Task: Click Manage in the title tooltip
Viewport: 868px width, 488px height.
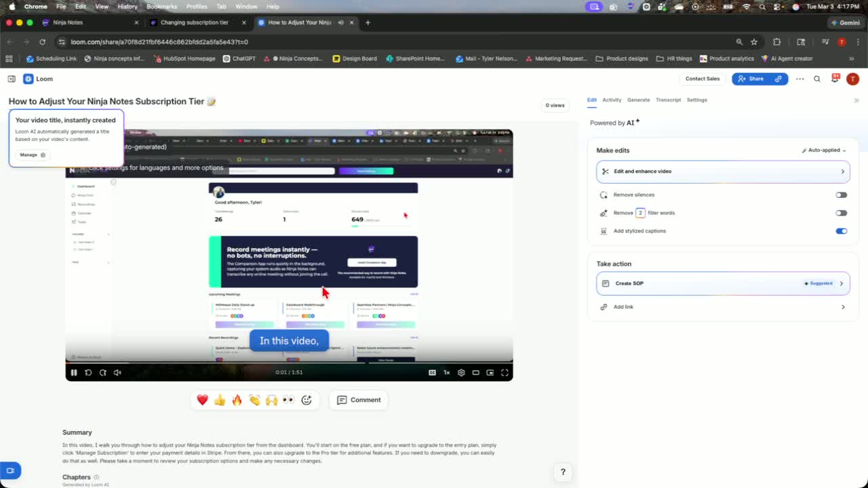Action: tap(32, 155)
